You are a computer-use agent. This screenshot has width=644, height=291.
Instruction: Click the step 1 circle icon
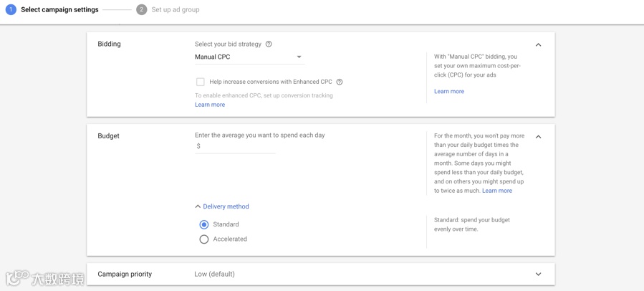11,10
